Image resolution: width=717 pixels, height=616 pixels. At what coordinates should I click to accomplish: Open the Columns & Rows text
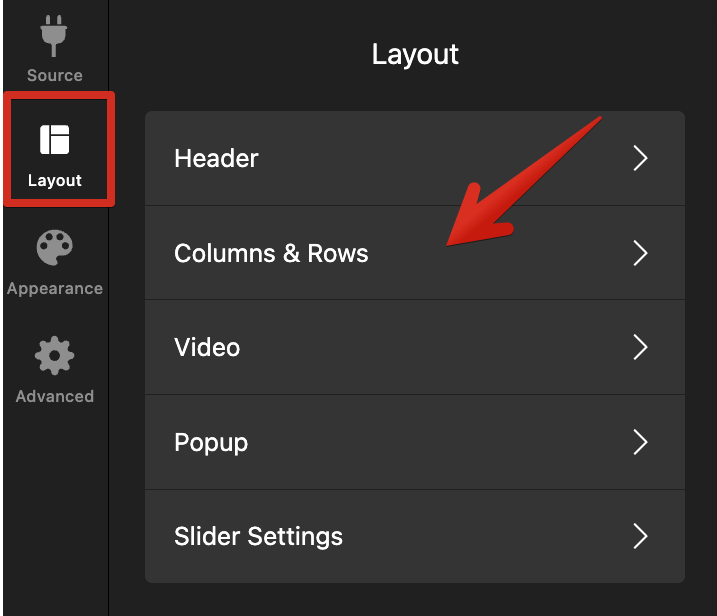271,253
